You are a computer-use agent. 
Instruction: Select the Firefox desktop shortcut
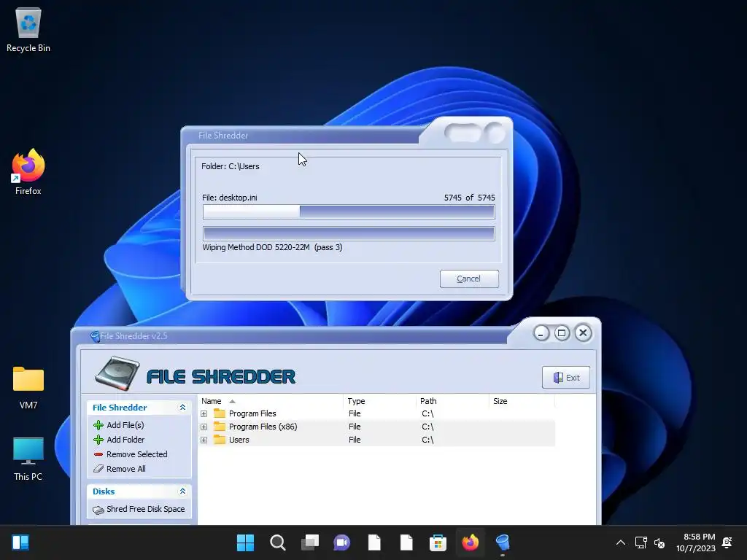pyautogui.click(x=28, y=172)
